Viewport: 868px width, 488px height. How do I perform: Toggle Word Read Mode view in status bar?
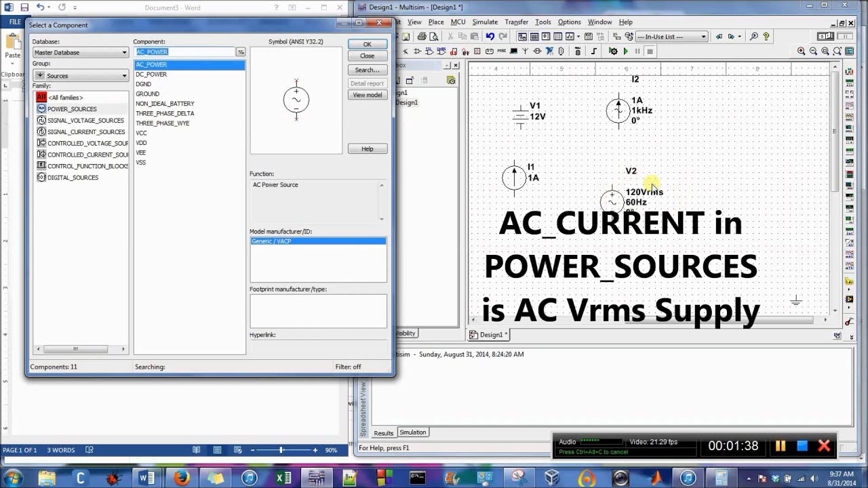(x=196, y=450)
